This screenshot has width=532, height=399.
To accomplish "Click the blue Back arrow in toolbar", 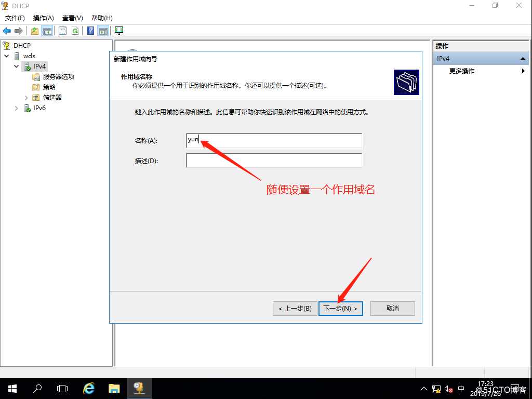I will click(x=6, y=31).
